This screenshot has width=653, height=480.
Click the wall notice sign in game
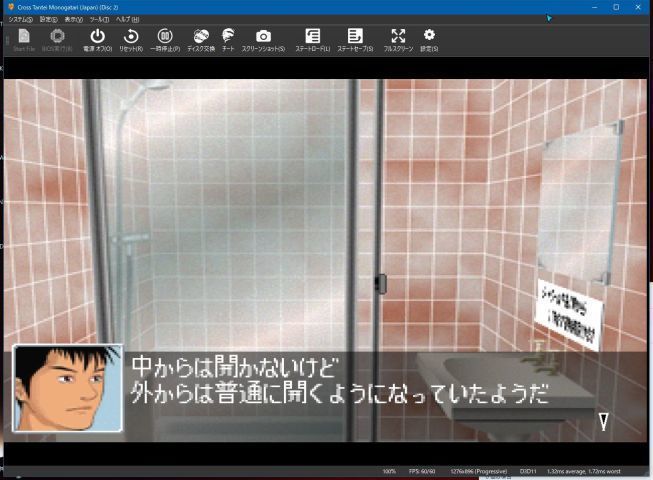[x=569, y=316]
